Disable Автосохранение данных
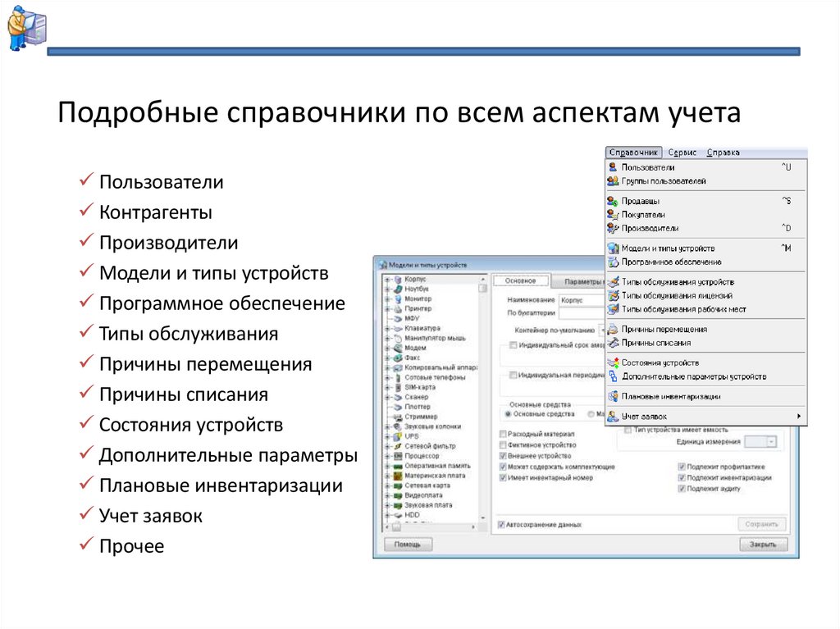This screenshot has height=629, width=840. (500, 524)
